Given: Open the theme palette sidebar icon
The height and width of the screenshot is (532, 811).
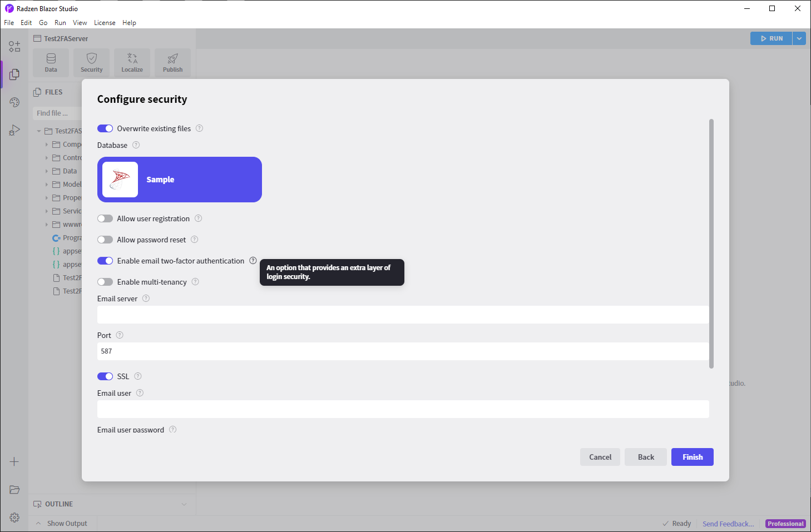Looking at the screenshot, I should 14,102.
